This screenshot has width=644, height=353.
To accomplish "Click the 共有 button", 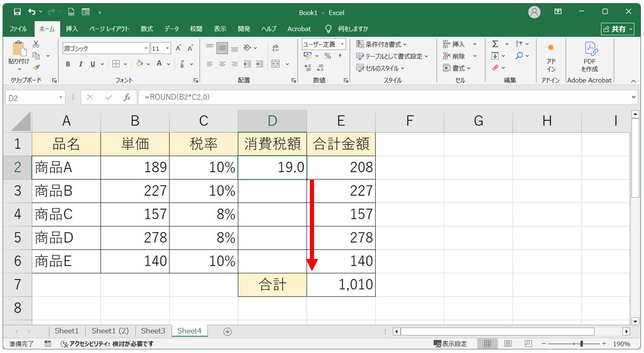I will coord(618,29).
